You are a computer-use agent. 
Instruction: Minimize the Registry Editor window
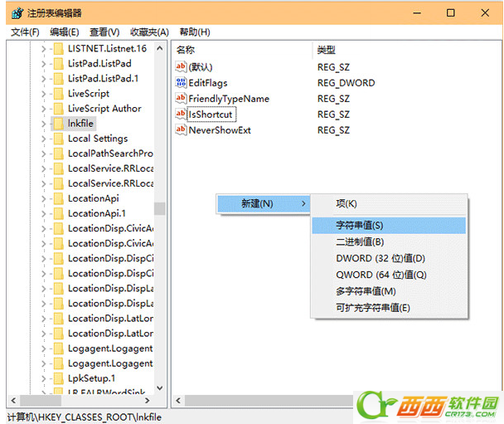coord(417,13)
